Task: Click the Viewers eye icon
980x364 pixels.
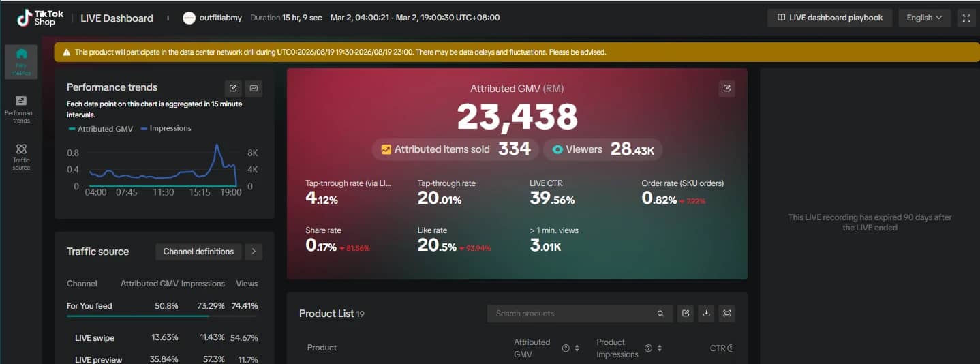Action: click(557, 149)
